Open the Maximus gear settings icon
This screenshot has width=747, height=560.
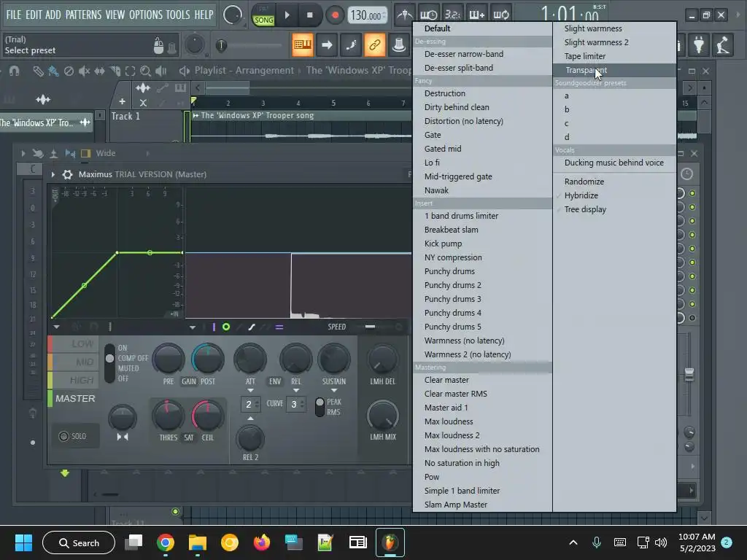pyautogui.click(x=68, y=174)
